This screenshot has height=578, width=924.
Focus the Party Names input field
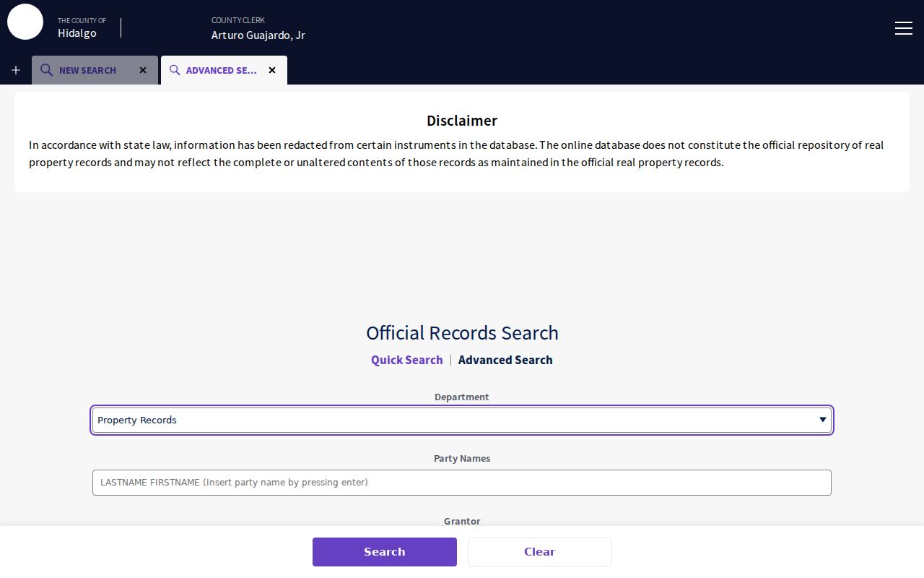(x=462, y=483)
